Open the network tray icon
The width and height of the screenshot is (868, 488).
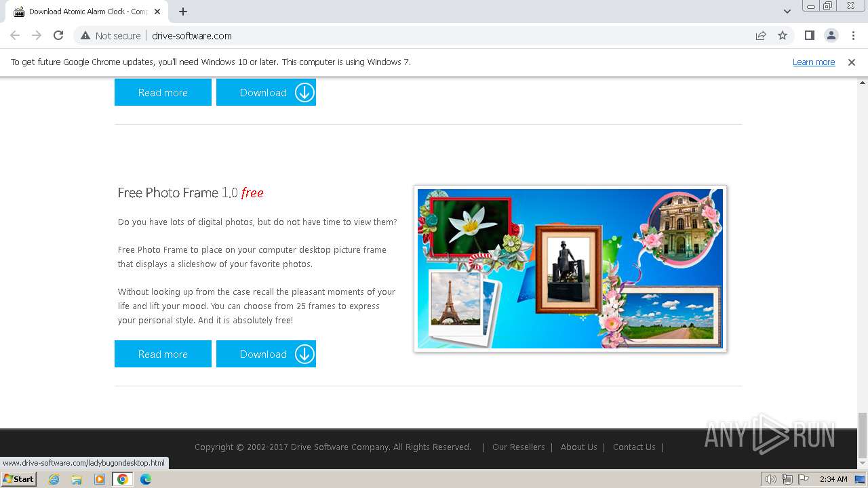[x=787, y=479]
